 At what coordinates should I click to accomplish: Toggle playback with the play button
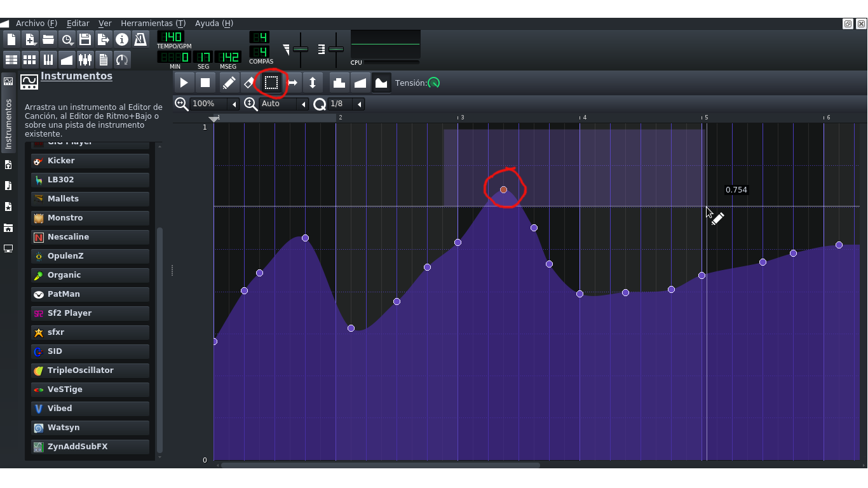(x=184, y=82)
